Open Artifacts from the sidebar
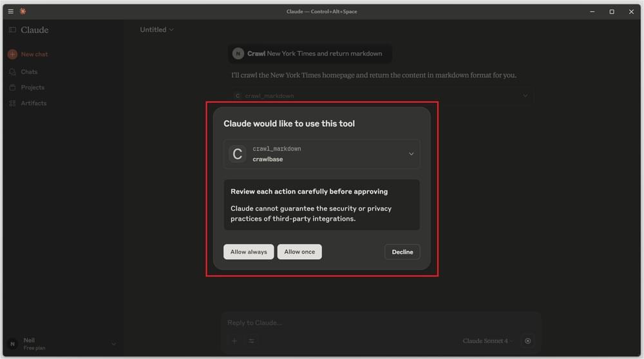 pyautogui.click(x=33, y=103)
